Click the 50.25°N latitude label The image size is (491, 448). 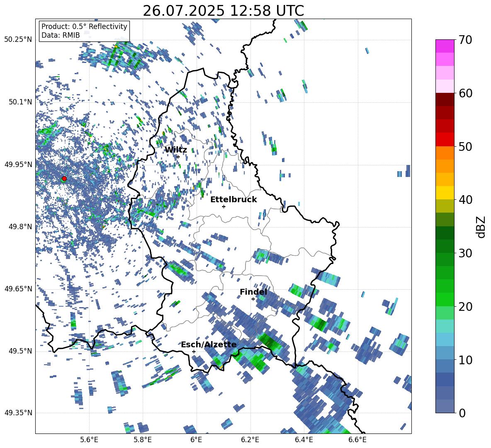pos(18,40)
